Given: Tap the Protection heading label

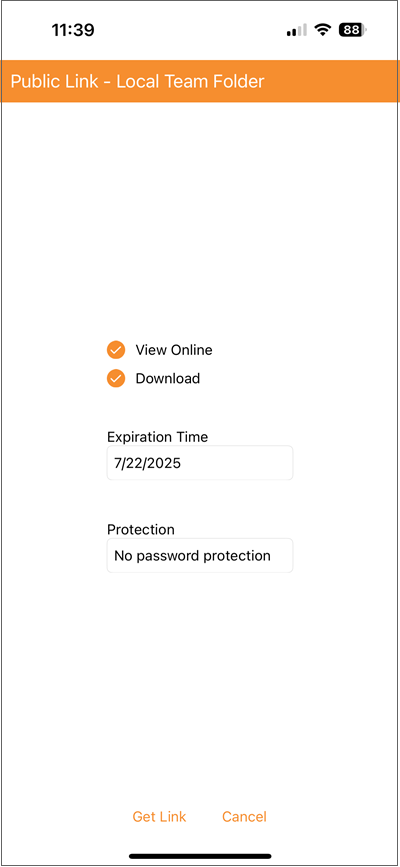Looking at the screenshot, I should click(141, 529).
